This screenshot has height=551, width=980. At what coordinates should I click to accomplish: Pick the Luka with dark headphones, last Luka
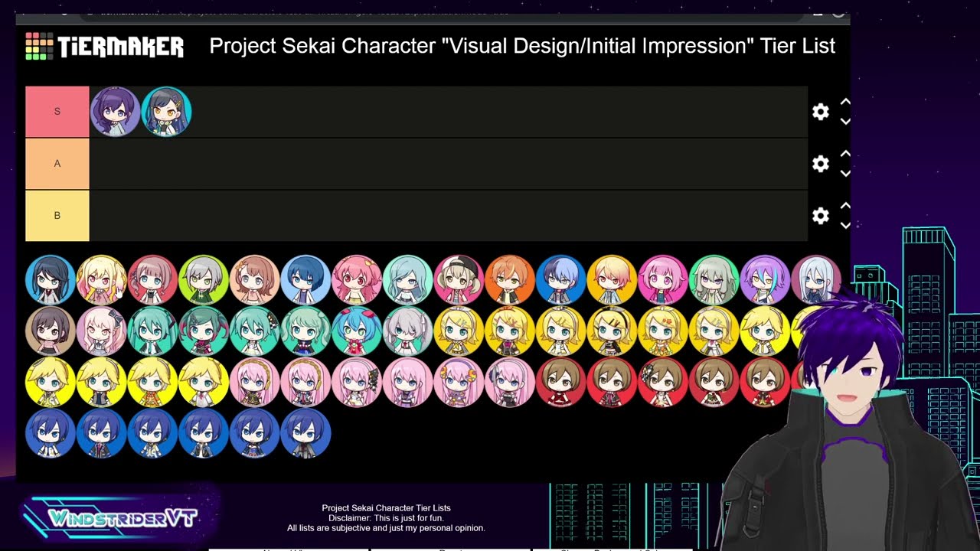[x=510, y=383]
